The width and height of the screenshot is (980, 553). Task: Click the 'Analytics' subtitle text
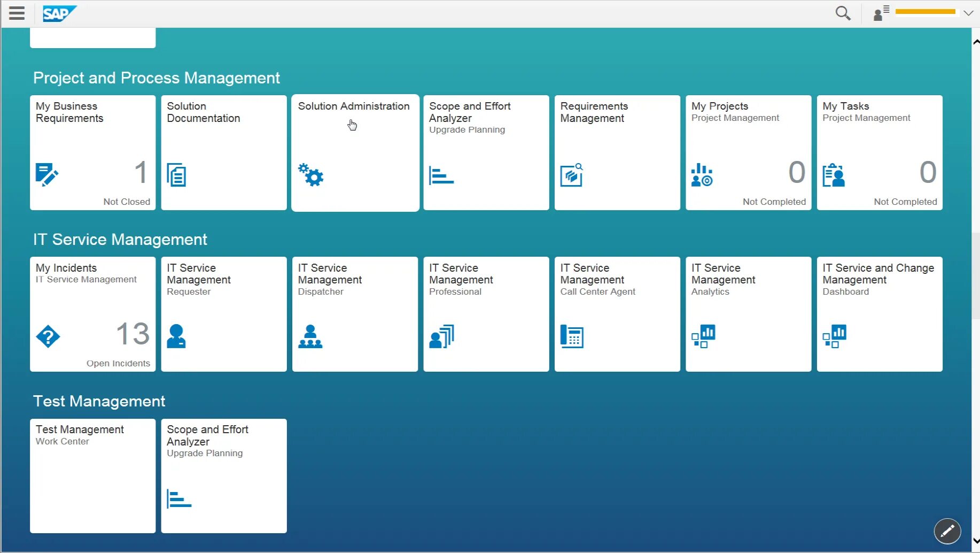[710, 291]
